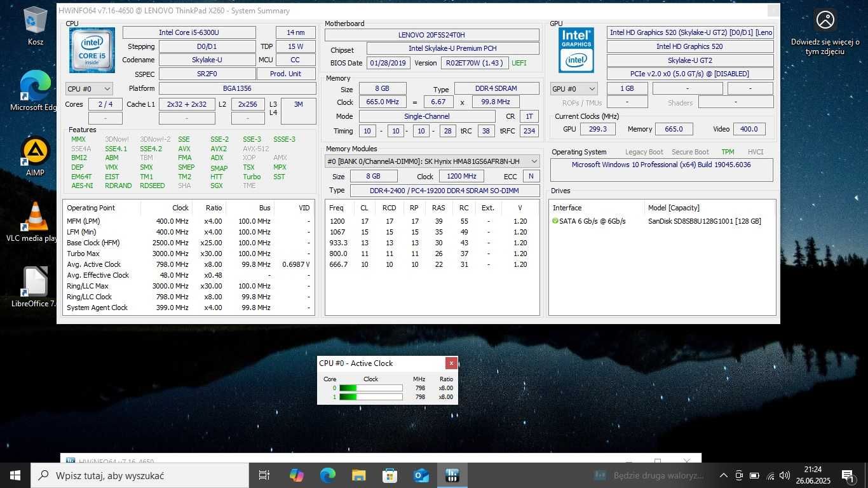Click the 'SanDisk SD8SB8U128G1001 [128 GB]' drive entry
This screenshot has width=868, height=488.
coord(704,221)
